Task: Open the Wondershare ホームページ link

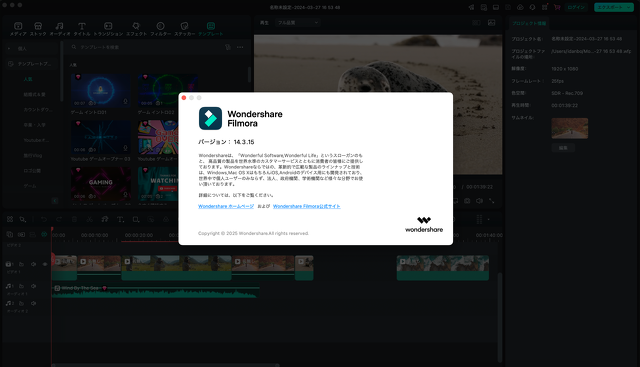Action: click(x=226, y=206)
